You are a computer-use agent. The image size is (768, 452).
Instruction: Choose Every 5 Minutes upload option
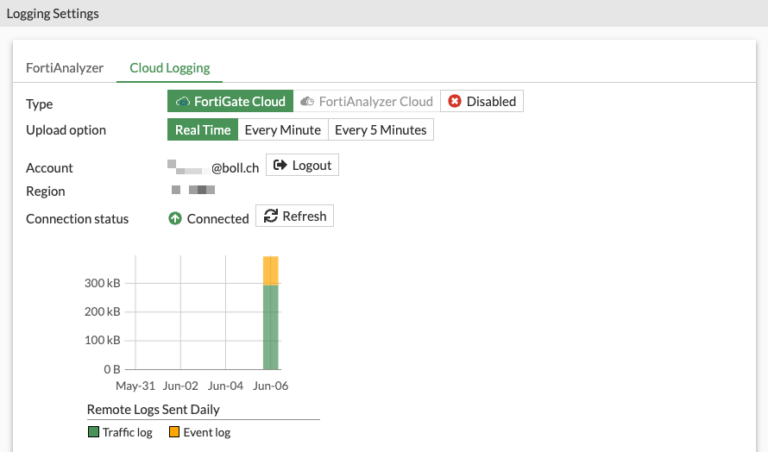tap(381, 130)
